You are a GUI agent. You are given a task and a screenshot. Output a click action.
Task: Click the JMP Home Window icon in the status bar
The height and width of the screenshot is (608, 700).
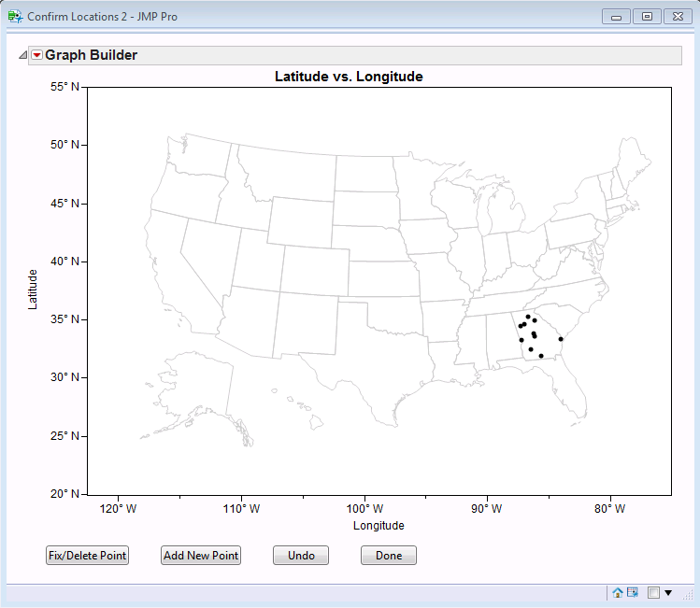[618, 593]
